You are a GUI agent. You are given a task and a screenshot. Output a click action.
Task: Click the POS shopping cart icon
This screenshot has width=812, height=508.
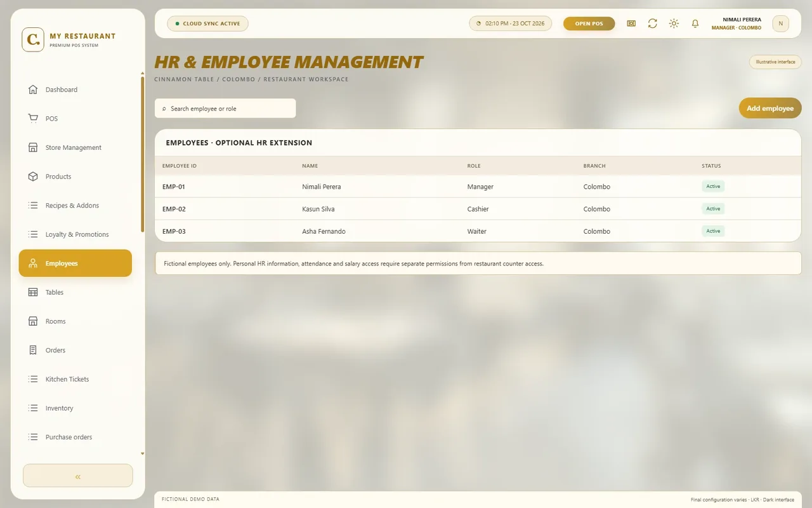pos(33,118)
